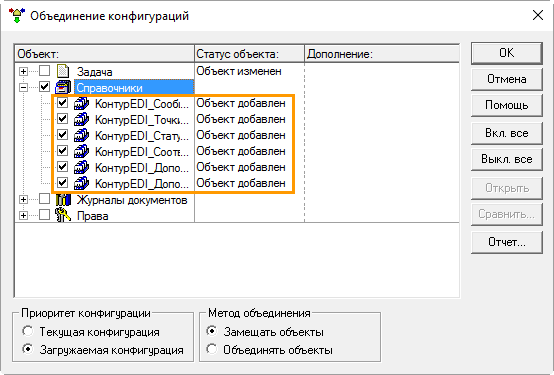Click the Журналы документов books icon
The image size is (554, 375).
(x=63, y=200)
